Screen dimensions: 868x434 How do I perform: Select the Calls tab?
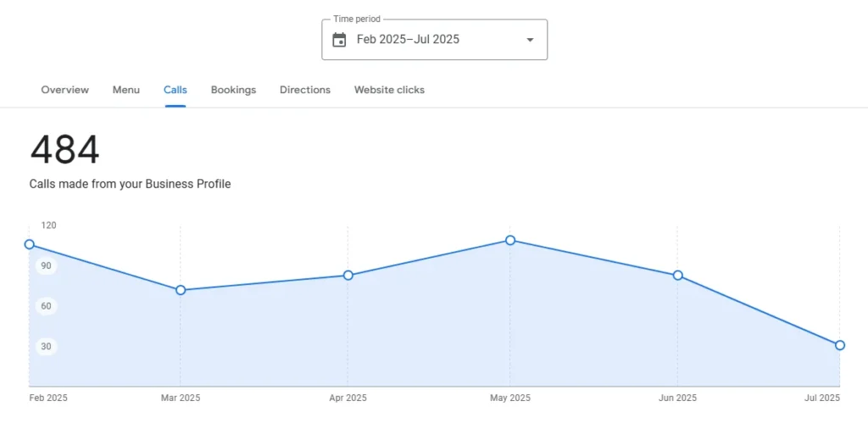point(175,90)
